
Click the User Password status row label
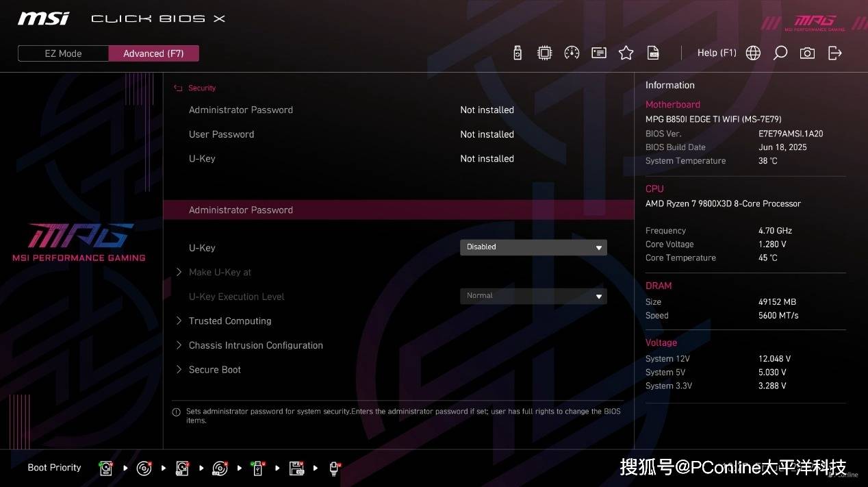(221, 134)
